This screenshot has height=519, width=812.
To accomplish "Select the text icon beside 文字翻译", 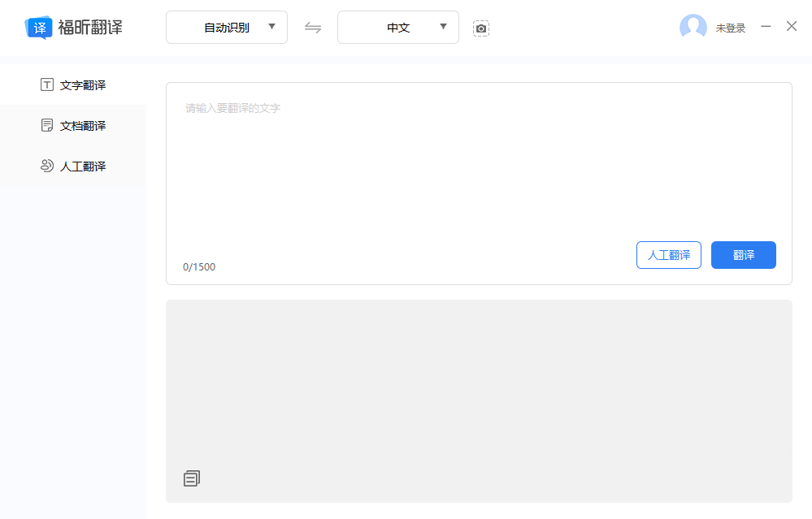I will click(46, 84).
